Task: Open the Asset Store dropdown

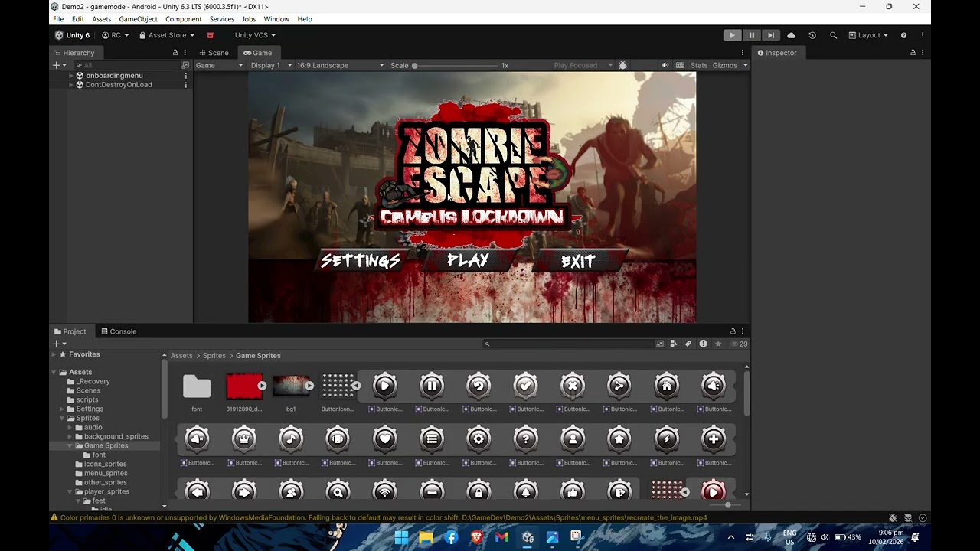Action: pyautogui.click(x=167, y=35)
